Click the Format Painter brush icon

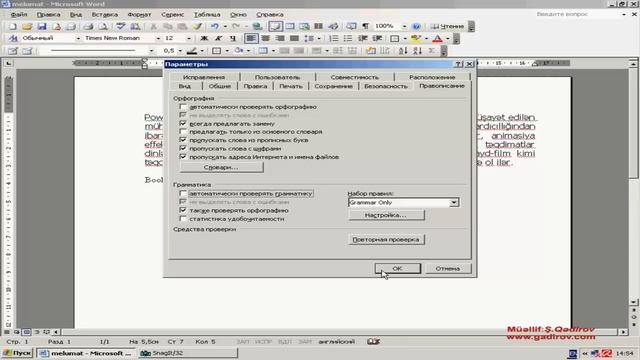click(x=198, y=27)
